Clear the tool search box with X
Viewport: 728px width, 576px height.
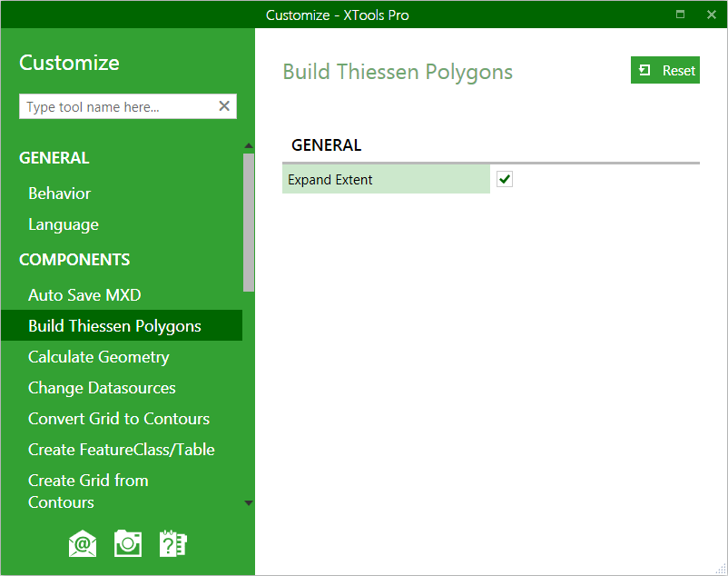click(x=224, y=106)
